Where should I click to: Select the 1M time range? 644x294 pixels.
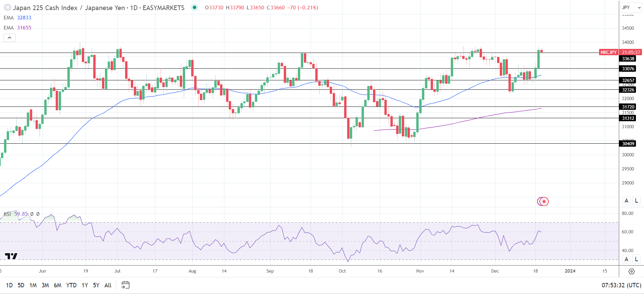tap(33, 285)
